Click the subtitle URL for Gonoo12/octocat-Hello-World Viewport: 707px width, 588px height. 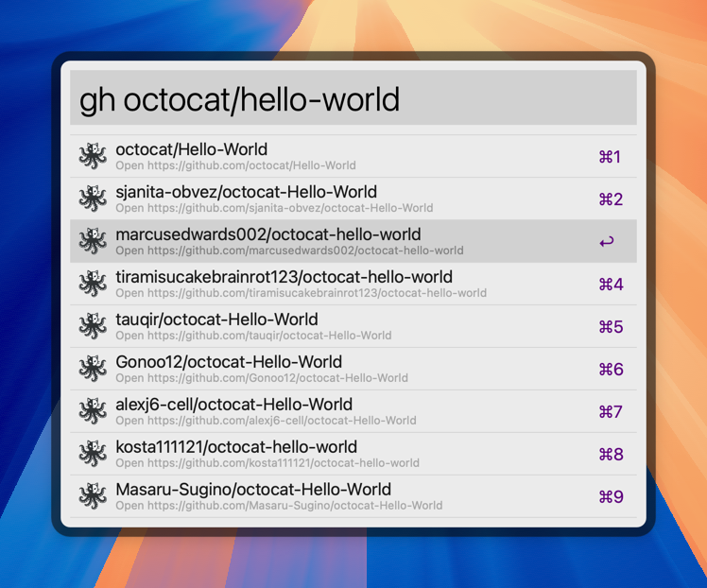coord(262,378)
